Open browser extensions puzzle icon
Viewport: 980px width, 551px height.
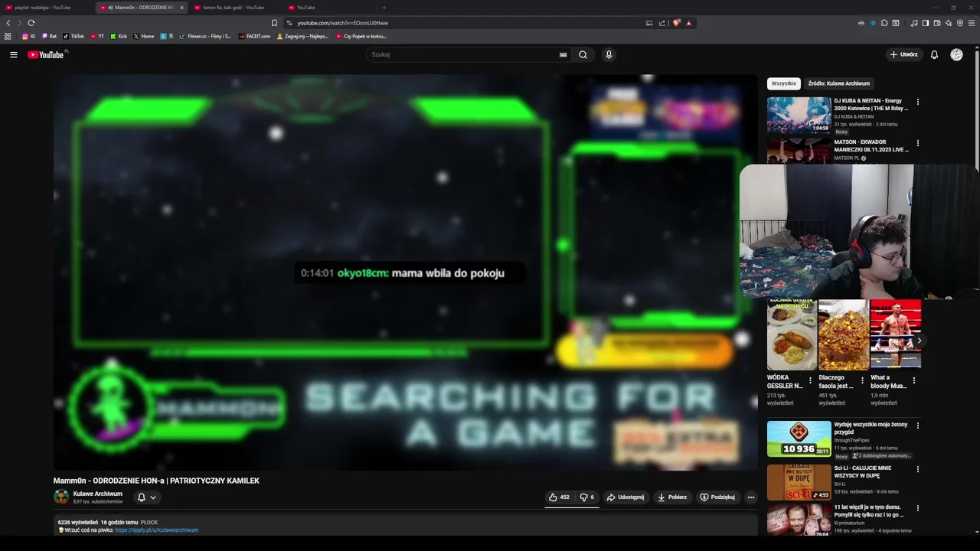click(x=884, y=23)
